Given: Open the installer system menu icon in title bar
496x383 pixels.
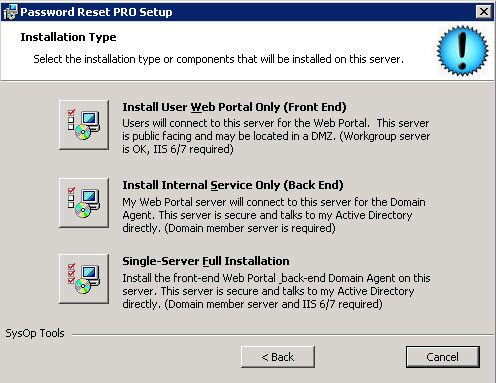Looking at the screenshot, I should coord(9,12).
